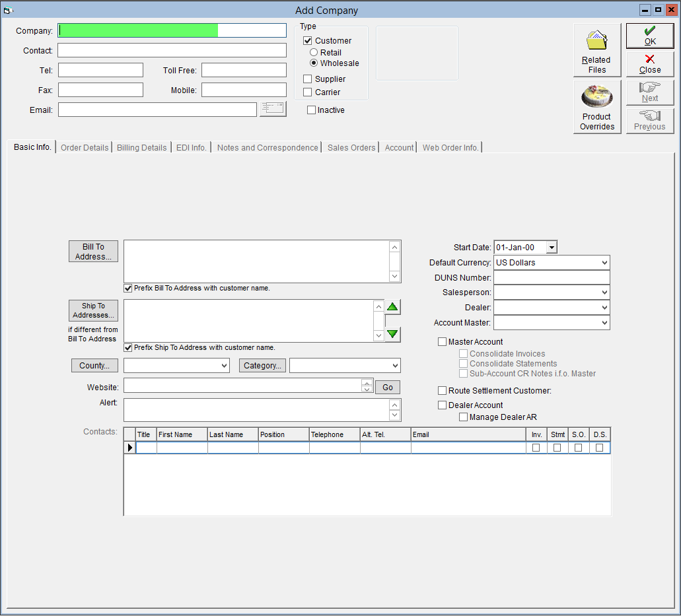Move ship-to address up with green arrow
The width and height of the screenshot is (681, 616).
coord(392,307)
